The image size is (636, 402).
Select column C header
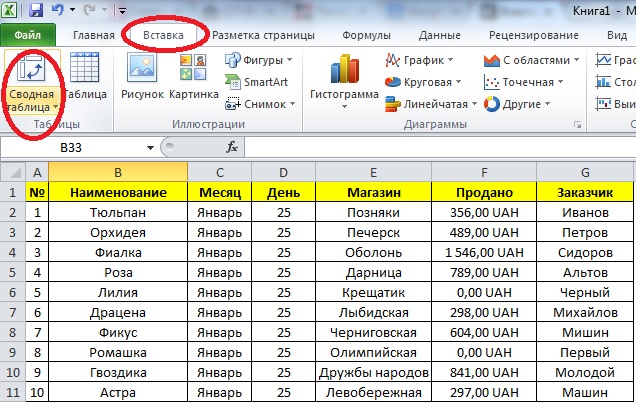click(x=219, y=173)
